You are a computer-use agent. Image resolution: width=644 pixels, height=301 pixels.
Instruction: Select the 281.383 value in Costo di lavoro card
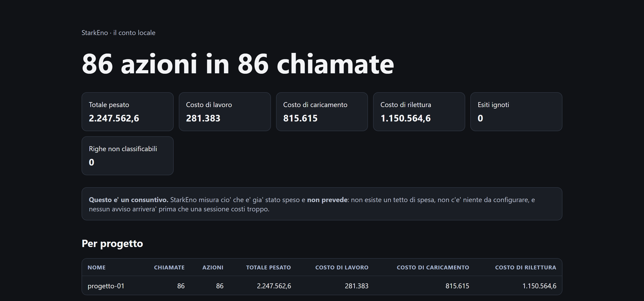coord(203,118)
